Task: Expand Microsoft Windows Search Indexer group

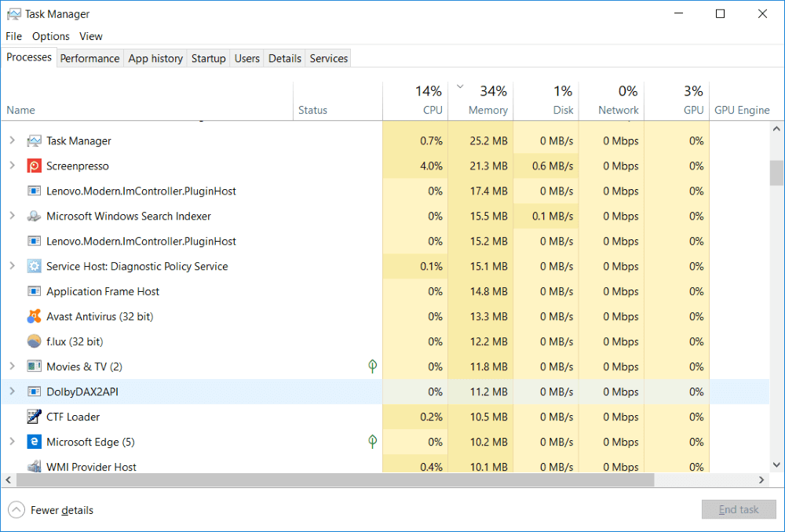Action: click(13, 216)
